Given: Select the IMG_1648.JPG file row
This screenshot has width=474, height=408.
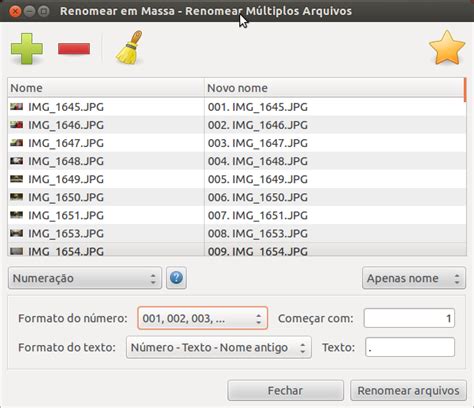Looking at the screenshot, I should tap(237, 161).
